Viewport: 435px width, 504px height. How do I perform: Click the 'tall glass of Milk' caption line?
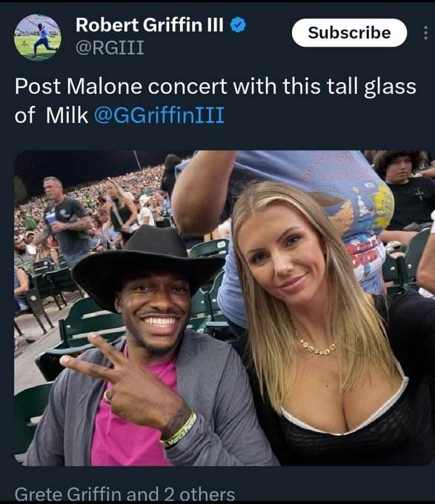pyautogui.click(x=215, y=101)
